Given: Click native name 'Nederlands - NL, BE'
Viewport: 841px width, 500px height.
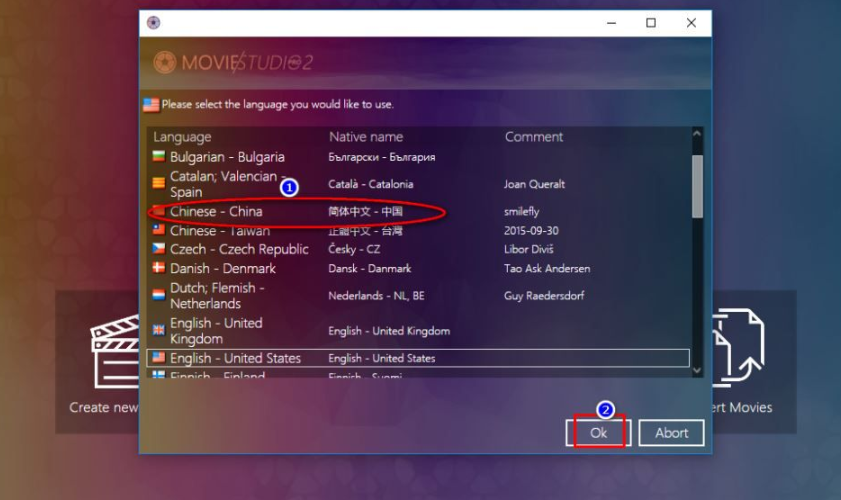Looking at the screenshot, I should 376,296.
